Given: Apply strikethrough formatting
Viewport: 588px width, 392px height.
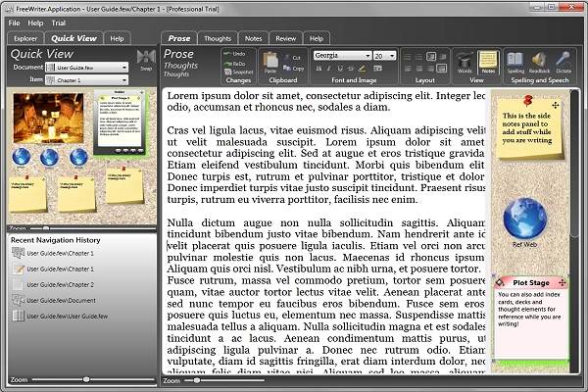Looking at the screenshot, I should (351, 69).
